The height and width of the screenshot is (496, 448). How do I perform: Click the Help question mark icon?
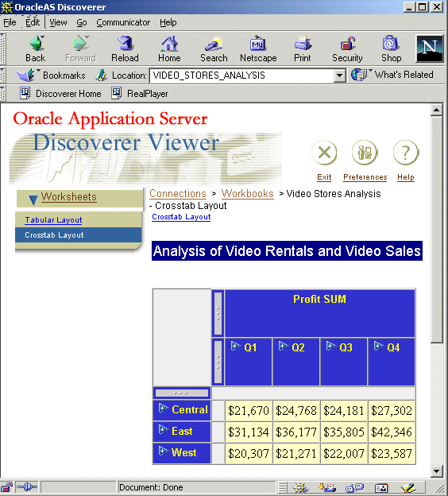pyautogui.click(x=406, y=153)
